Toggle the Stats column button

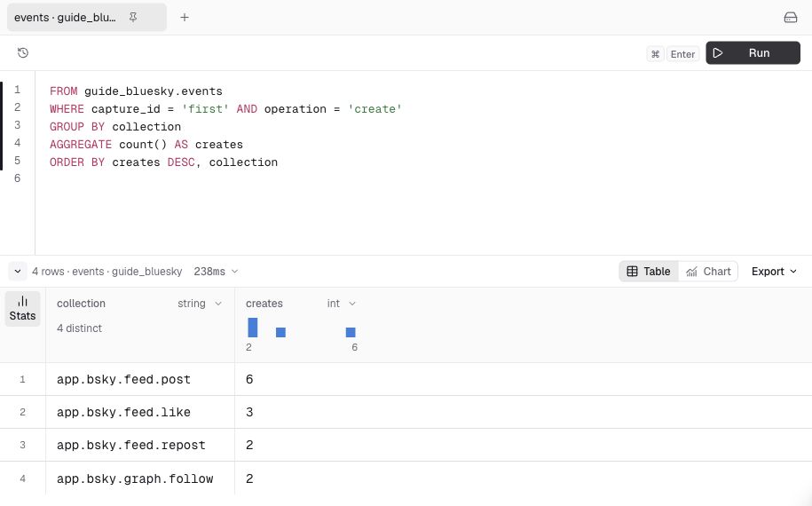(23, 309)
